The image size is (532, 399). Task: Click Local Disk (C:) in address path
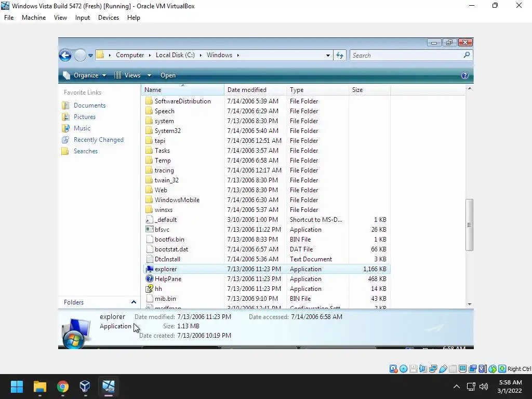(x=175, y=55)
